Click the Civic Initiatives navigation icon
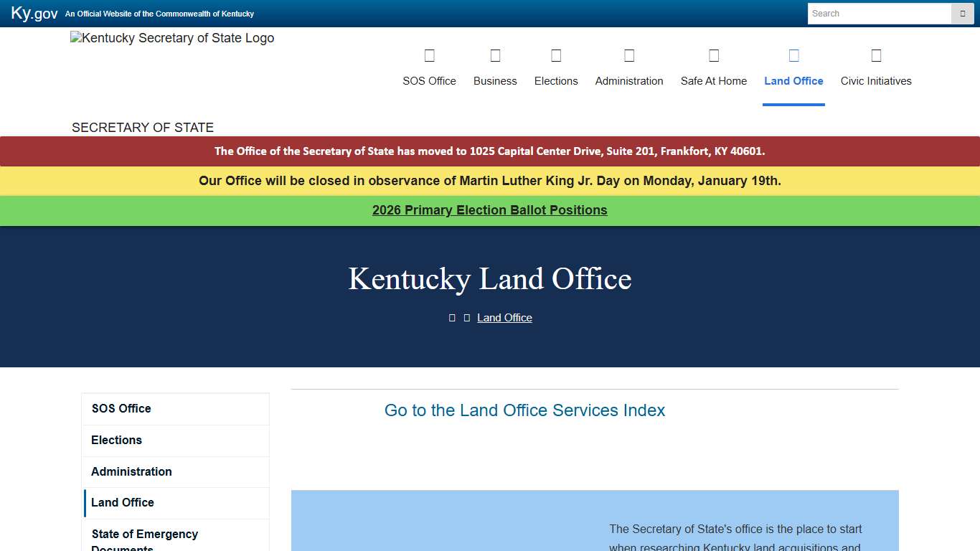The width and height of the screenshot is (980, 551). click(876, 55)
